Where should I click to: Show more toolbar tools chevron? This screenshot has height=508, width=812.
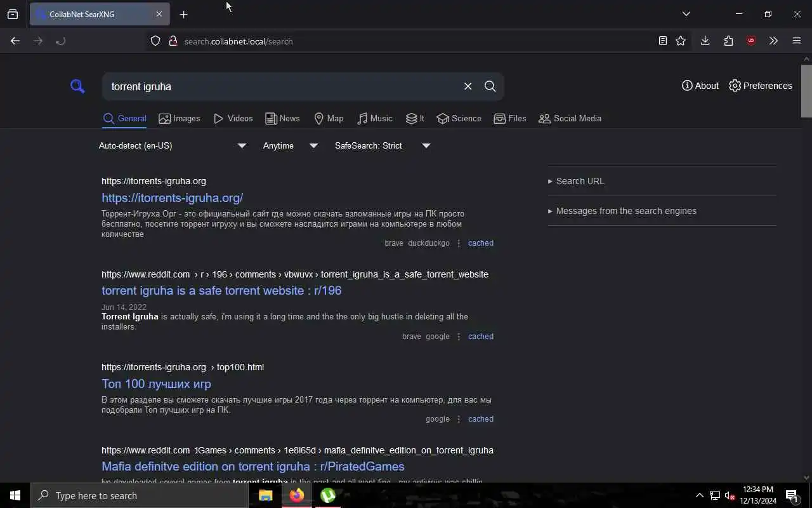[x=773, y=41]
